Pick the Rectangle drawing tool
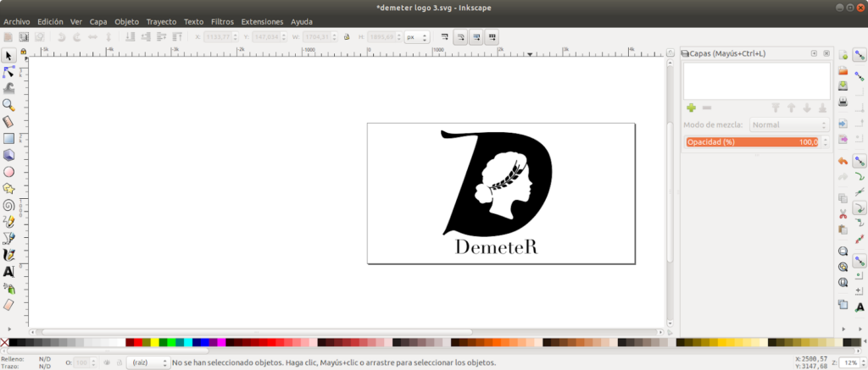868x370 pixels. tap(8, 138)
